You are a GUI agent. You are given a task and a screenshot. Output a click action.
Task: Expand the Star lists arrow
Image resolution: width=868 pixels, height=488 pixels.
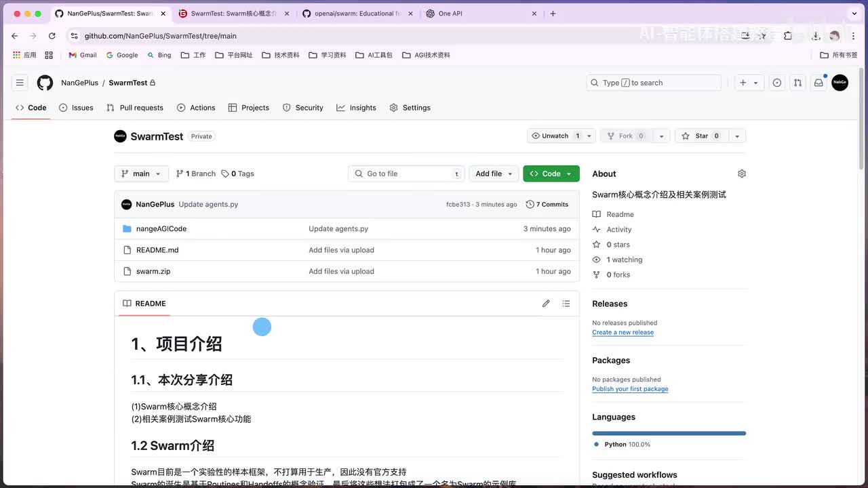(x=736, y=136)
